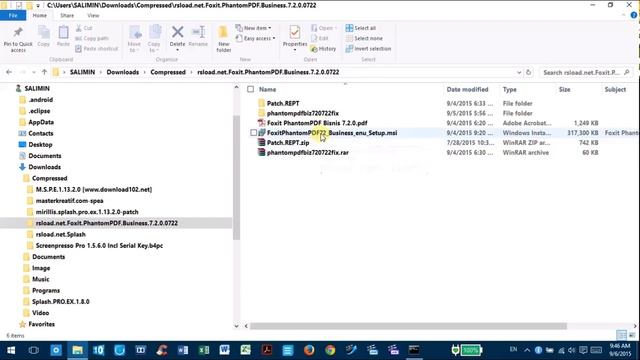Switch to large icons view button
Image resolution: width=640 pixels, height=360 pixels.
[x=632, y=335]
